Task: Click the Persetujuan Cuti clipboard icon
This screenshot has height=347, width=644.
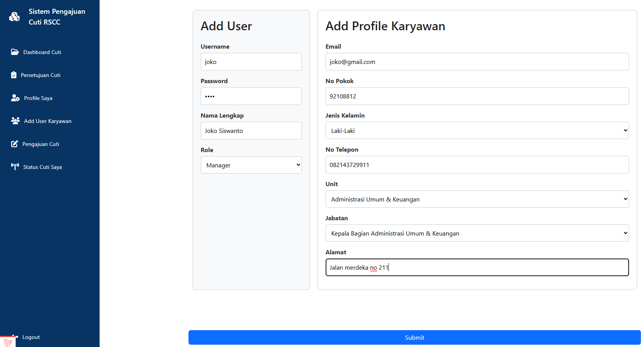Action: click(x=14, y=75)
